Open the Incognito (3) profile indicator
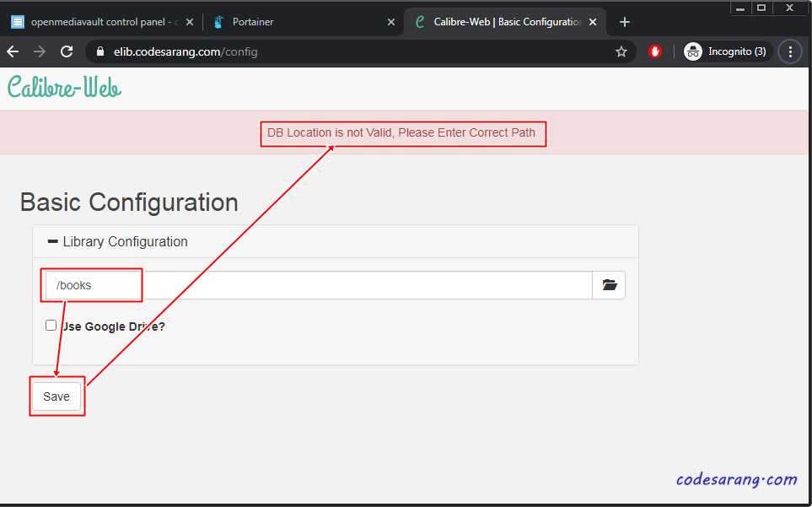The height and width of the screenshot is (507, 812). [x=728, y=51]
